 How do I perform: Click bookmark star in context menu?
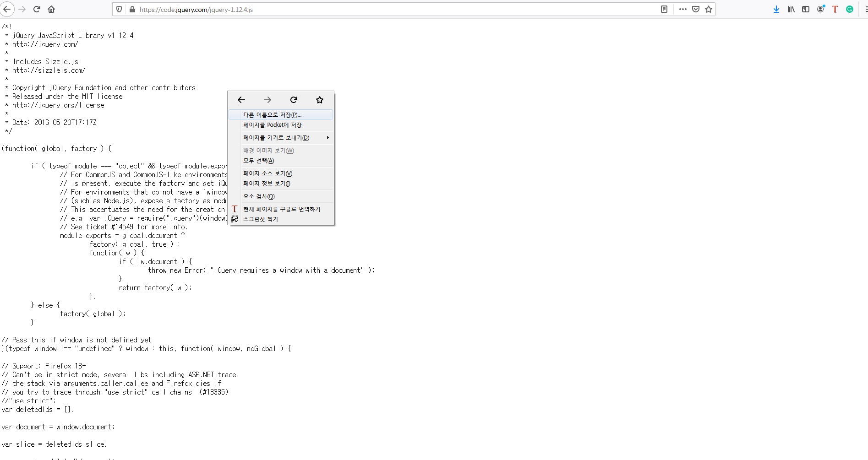coord(320,100)
